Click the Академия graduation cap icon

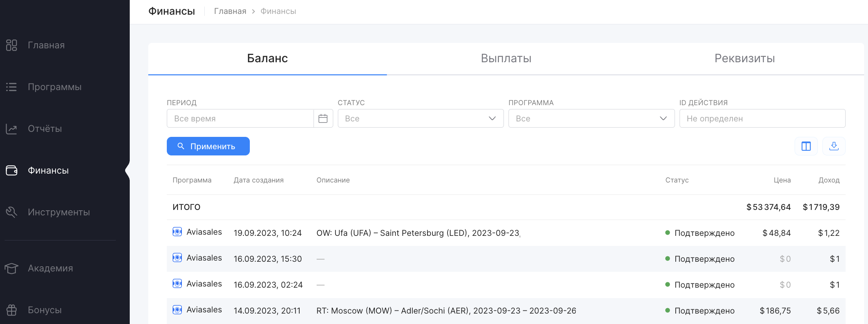tap(12, 268)
